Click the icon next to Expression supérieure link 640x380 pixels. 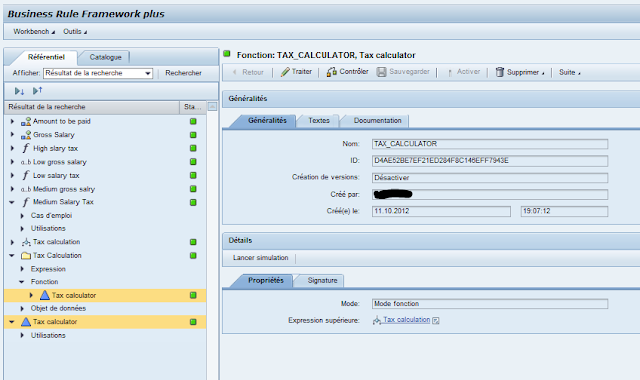coord(376,320)
